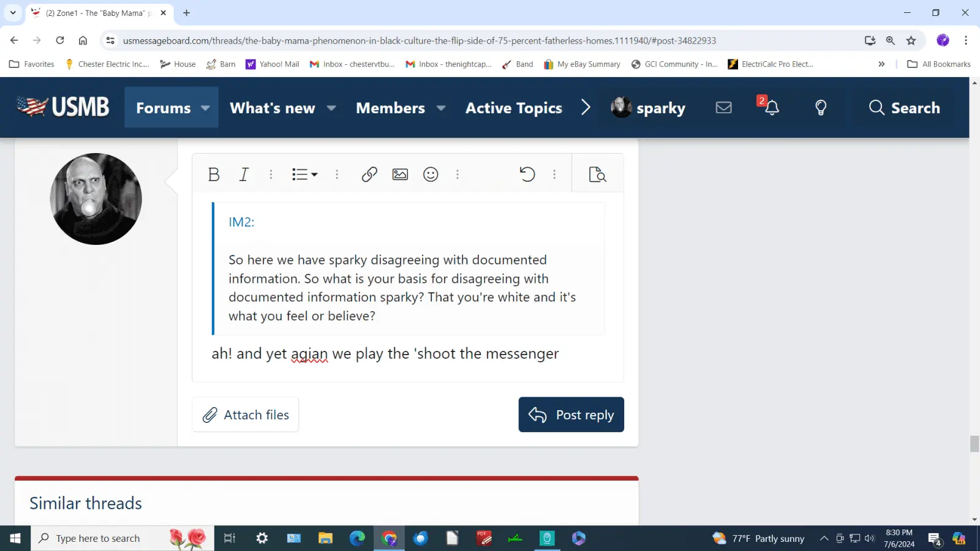Open the alerts bell notifications
This screenshot has height=551, width=980.
tap(772, 108)
